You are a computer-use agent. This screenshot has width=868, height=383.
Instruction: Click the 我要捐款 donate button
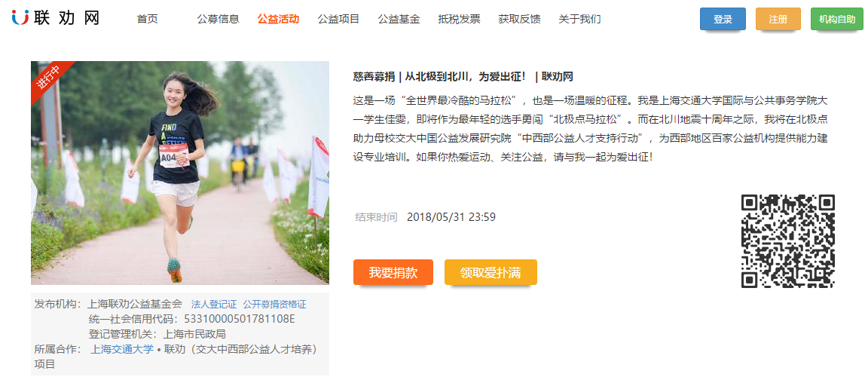click(393, 272)
